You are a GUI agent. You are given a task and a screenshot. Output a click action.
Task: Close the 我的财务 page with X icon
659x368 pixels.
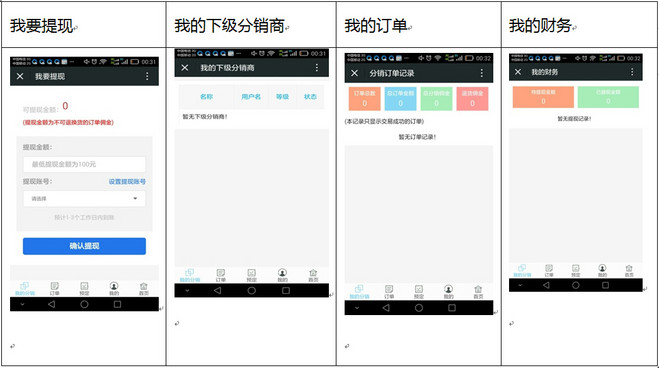pyautogui.click(x=518, y=72)
